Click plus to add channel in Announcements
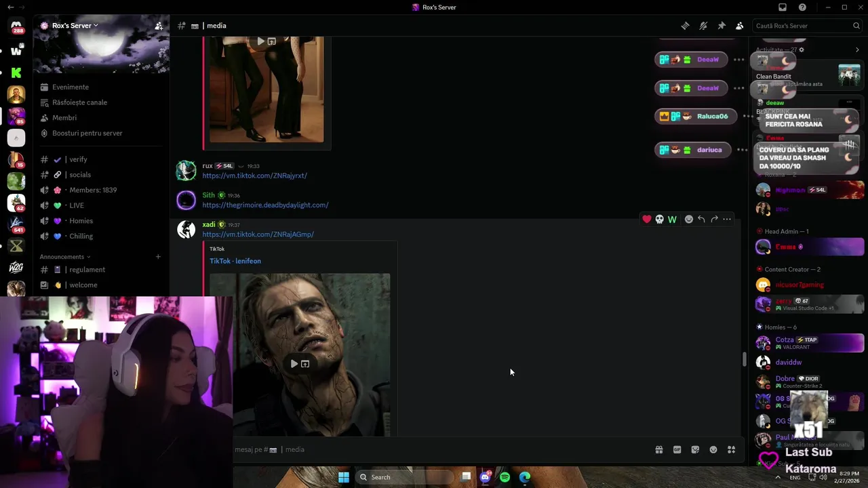 (158, 257)
